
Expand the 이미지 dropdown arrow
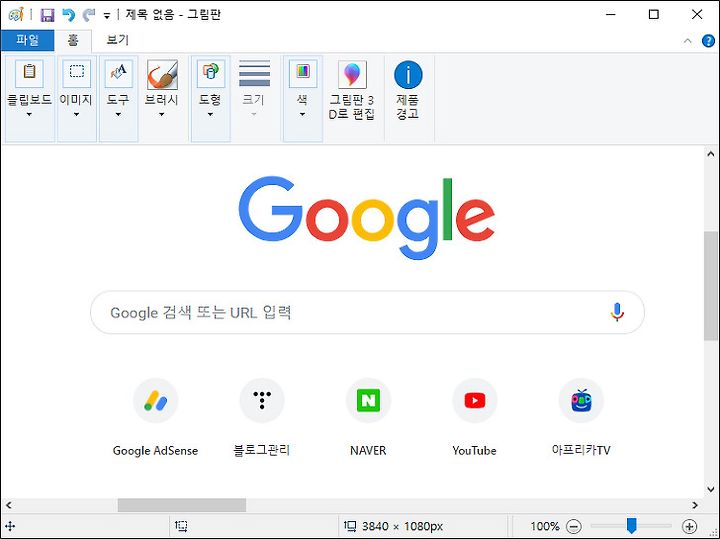coord(76,114)
